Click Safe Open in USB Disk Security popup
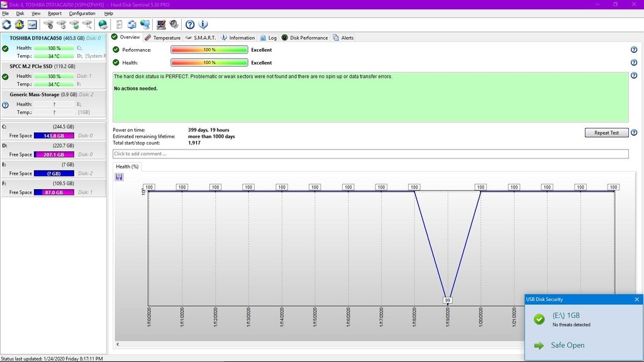 (567, 345)
